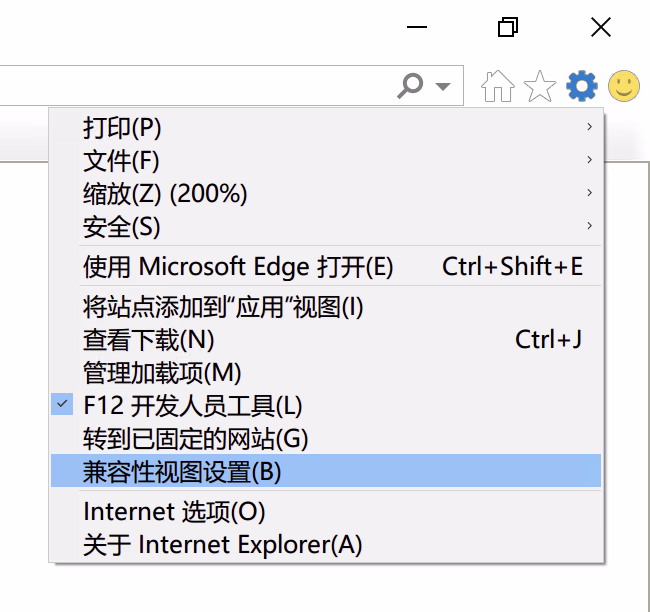Open 管理加载项(M)
This screenshot has height=612, width=650.
pyautogui.click(x=162, y=373)
